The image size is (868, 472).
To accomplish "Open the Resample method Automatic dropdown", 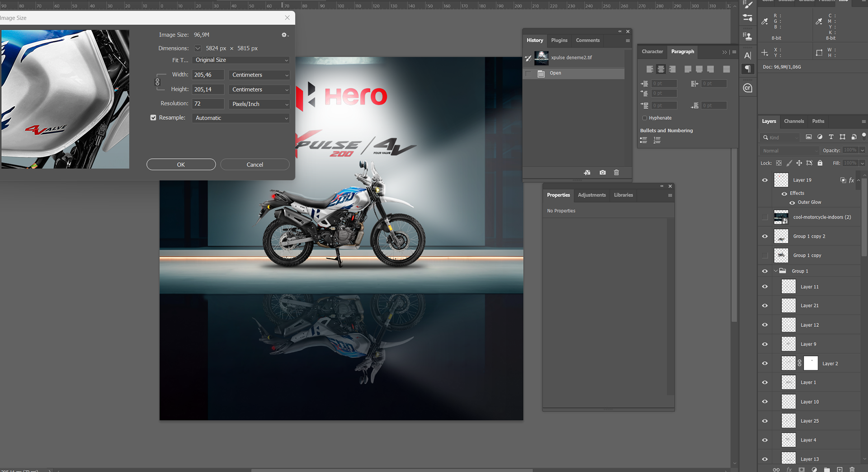I will 241,118.
